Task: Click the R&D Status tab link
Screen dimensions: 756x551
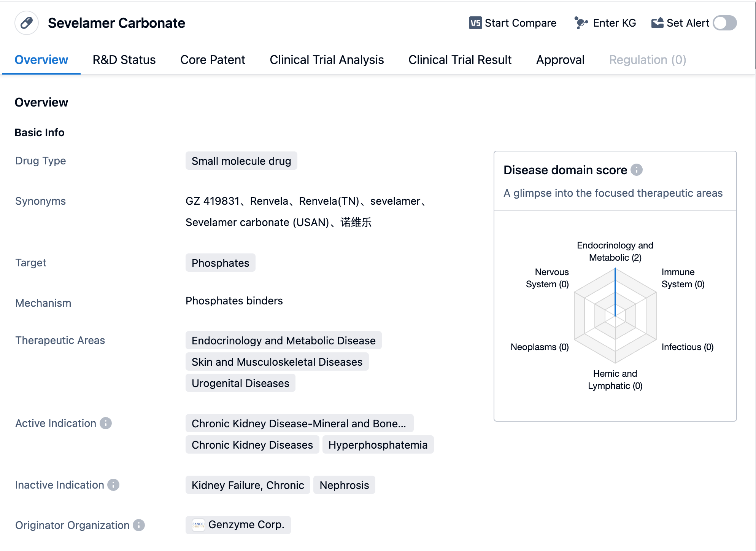Action: click(x=124, y=59)
